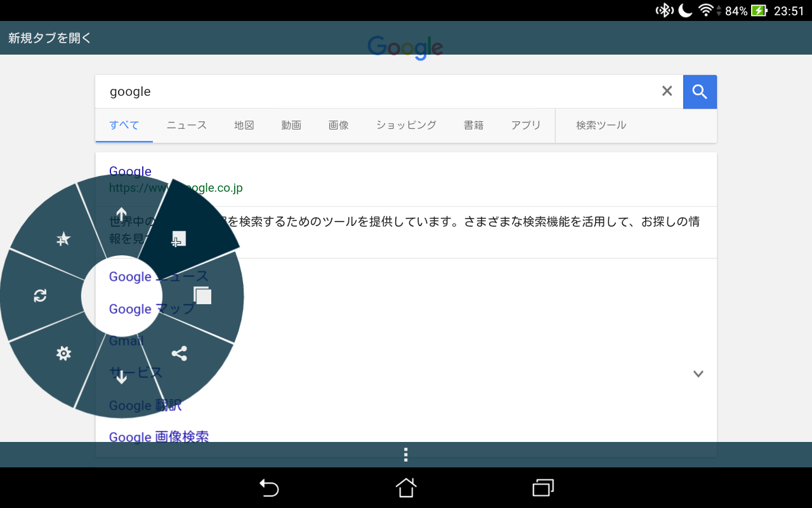Open the アプリ tab

[526, 125]
